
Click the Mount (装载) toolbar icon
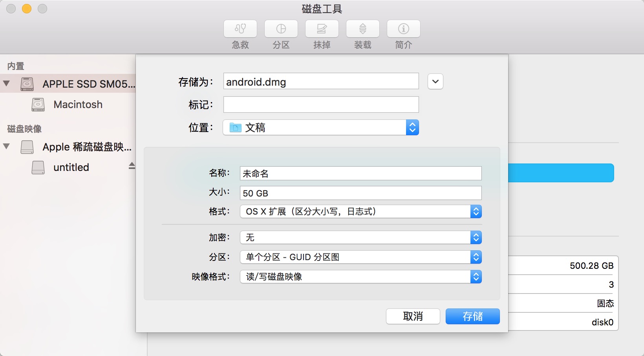(363, 29)
